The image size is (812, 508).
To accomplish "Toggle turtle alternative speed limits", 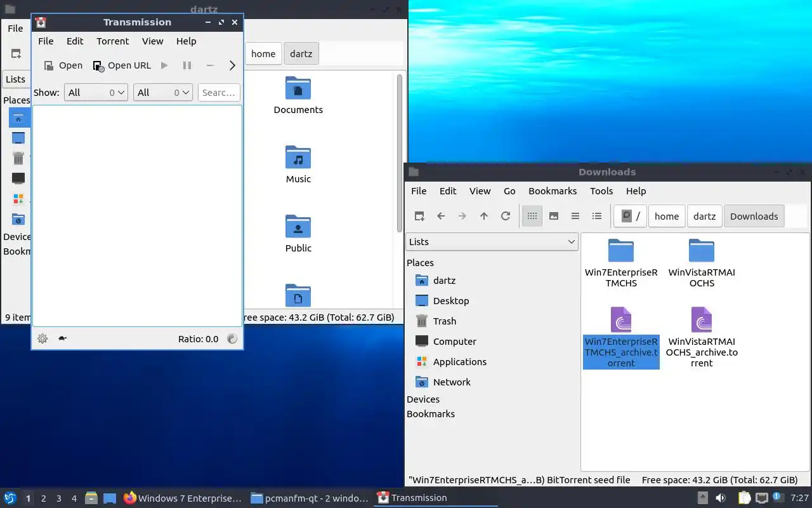I will 62,339.
